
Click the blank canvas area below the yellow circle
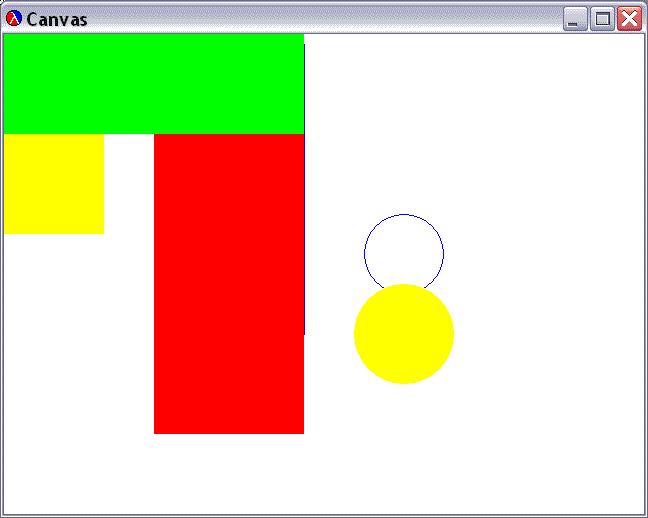click(x=404, y=450)
